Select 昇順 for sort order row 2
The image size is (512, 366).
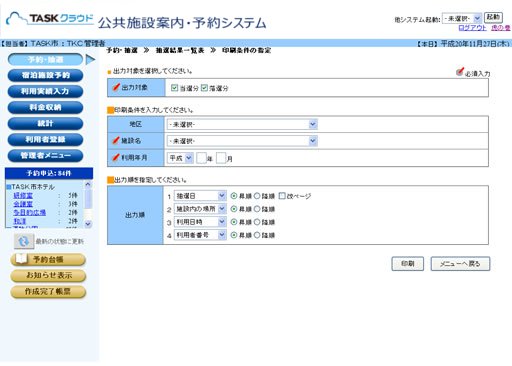click(234, 209)
